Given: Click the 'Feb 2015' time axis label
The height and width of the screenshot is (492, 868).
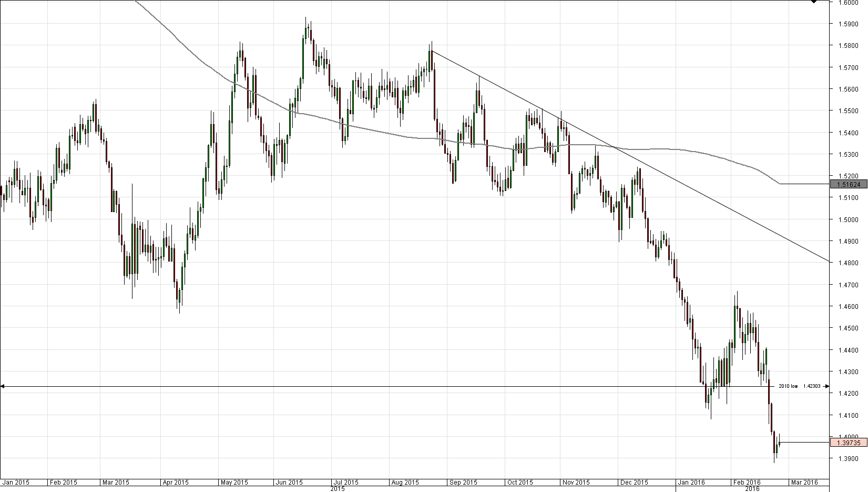Looking at the screenshot, I should tap(63, 482).
